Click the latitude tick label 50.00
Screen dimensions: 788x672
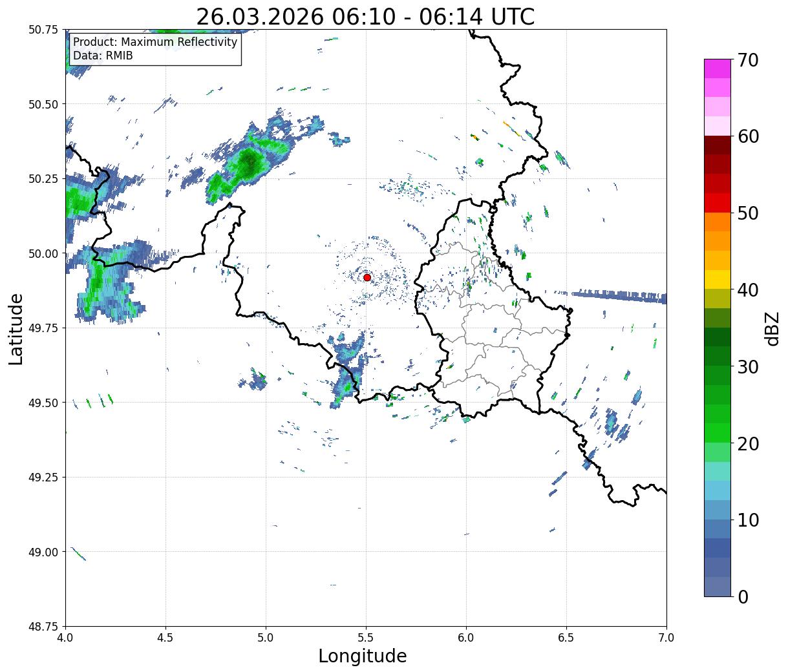click(43, 253)
